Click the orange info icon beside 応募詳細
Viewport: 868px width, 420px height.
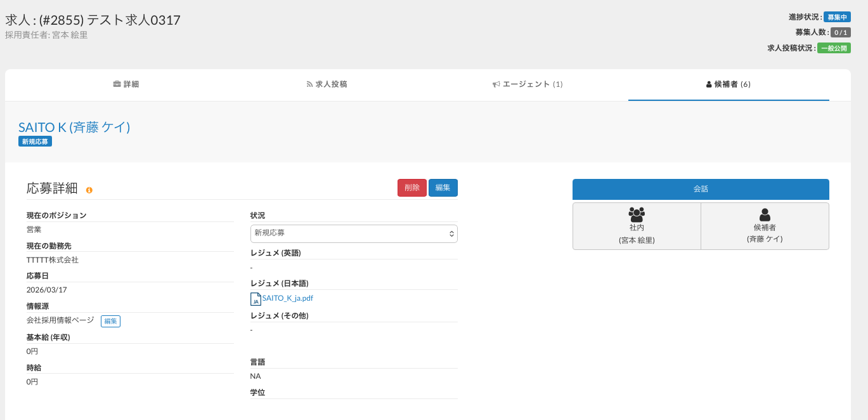coord(89,190)
